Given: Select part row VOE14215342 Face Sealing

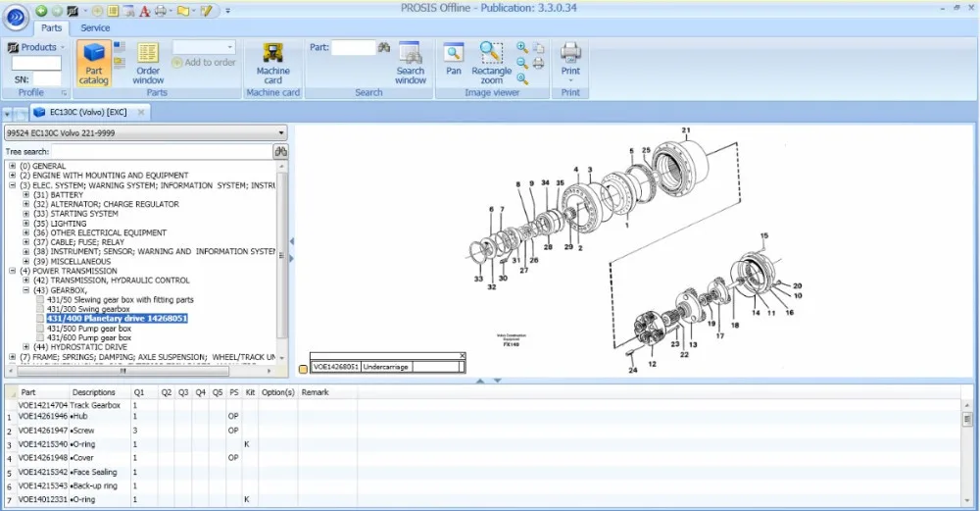Looking at the screenshot, I should [481, 472].
